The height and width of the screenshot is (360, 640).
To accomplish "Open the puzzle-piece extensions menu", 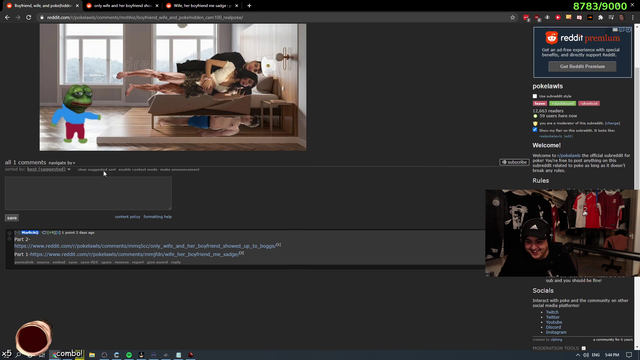I will click(600, 18).
